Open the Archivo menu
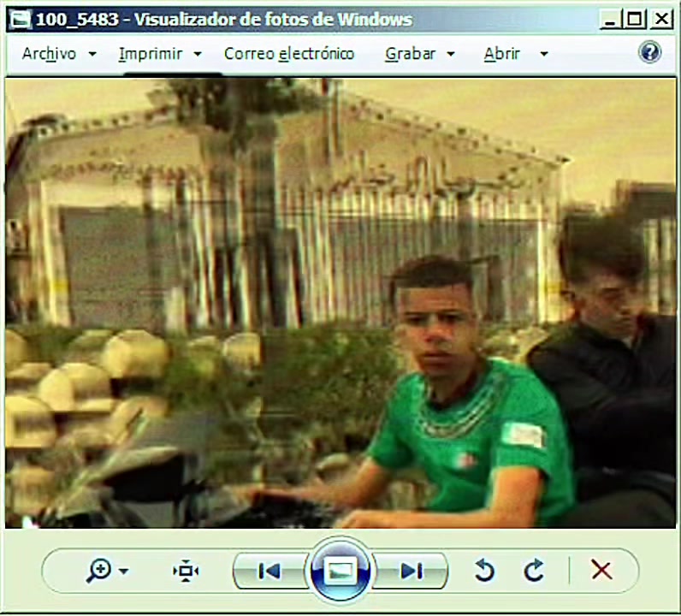 click(x=49, y=54)
